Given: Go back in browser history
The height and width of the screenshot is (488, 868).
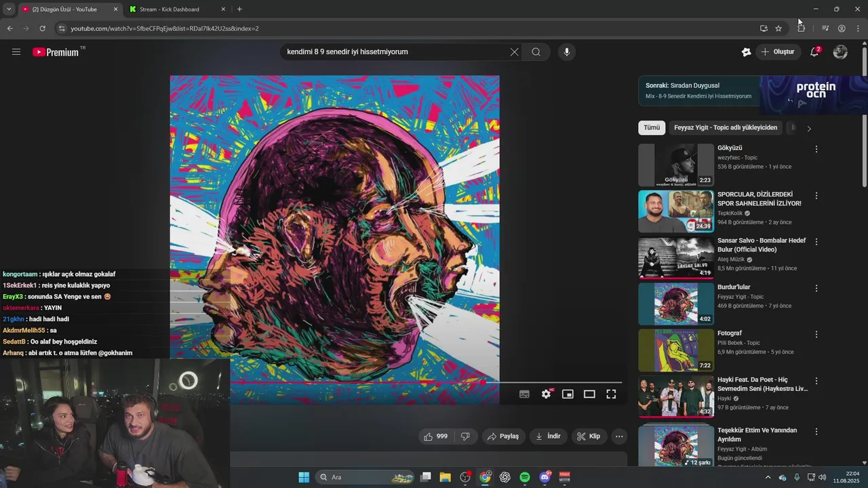Looking at the screenshot, I should pyautogui.click(x=9, y=28).
